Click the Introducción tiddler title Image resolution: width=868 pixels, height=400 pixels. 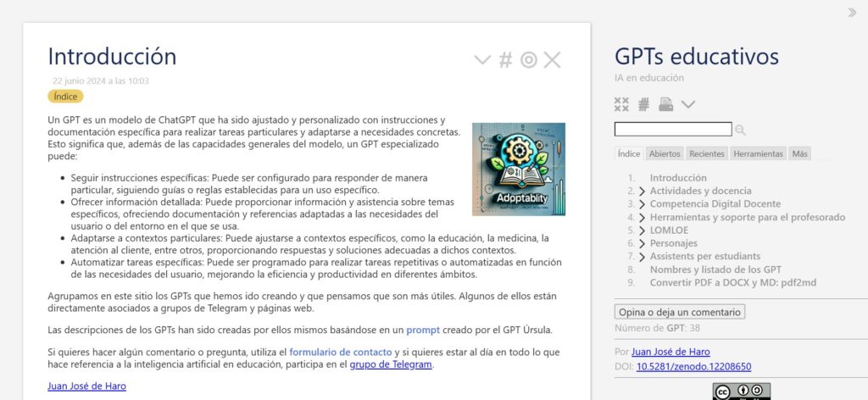tap(112, 57)
